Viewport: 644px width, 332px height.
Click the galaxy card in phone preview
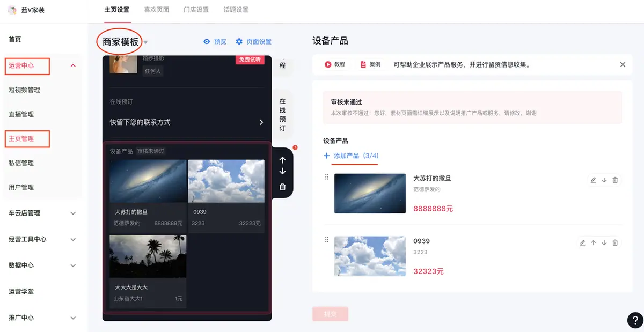tap(148, 196)
